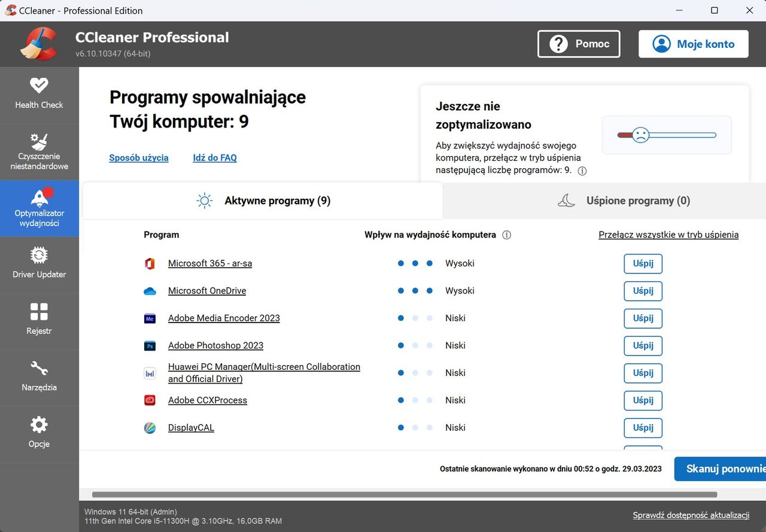Open Moje konto account button

(x=694, y=44)
